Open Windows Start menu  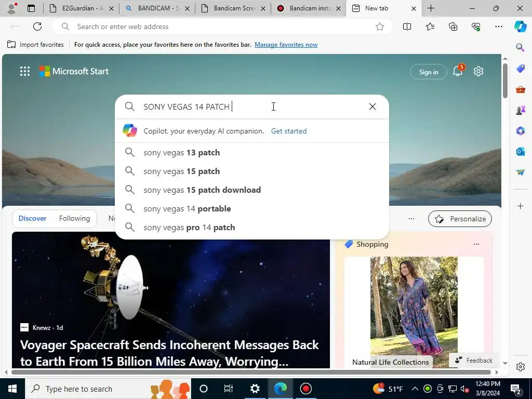click(12, 389)
